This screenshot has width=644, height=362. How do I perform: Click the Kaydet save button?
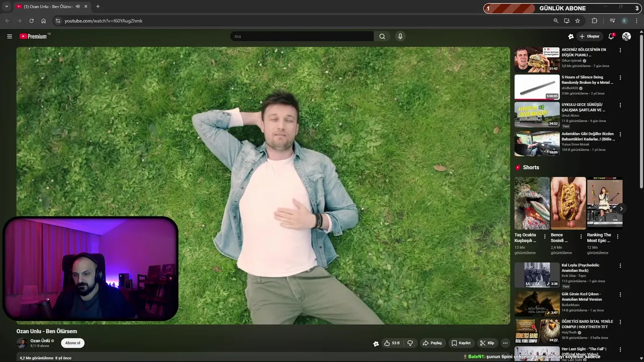pyautogui.click(x=461, y=343)
